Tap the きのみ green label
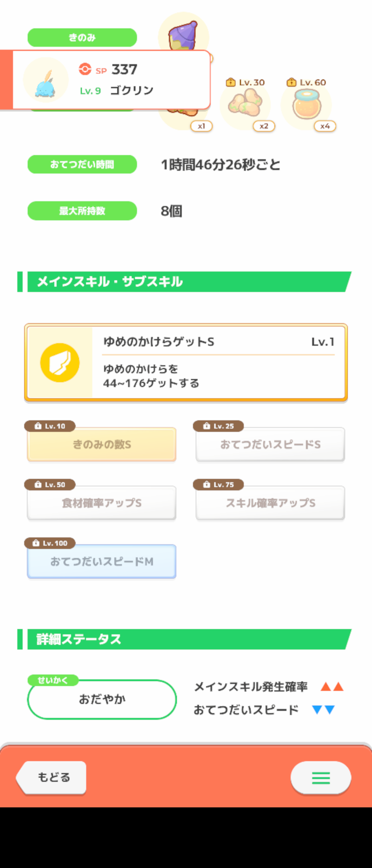 tap(82, 38)
